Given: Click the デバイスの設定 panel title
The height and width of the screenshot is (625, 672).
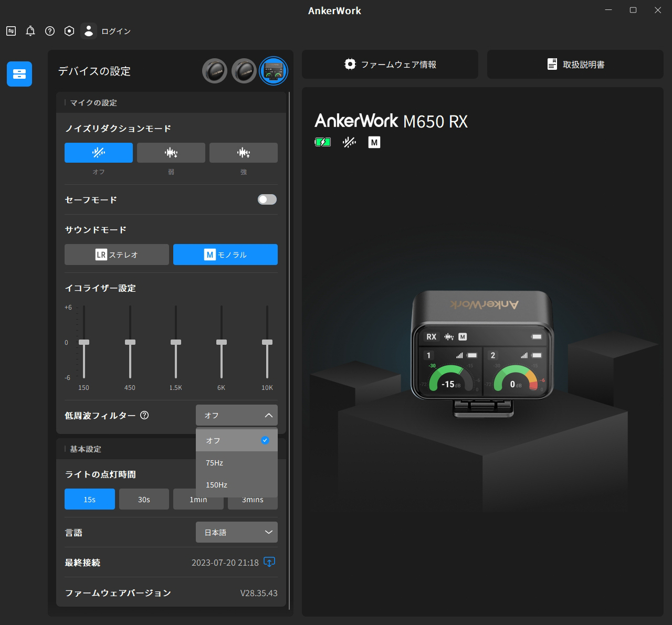Looking at the screenshot, I should tap(94, 71).
